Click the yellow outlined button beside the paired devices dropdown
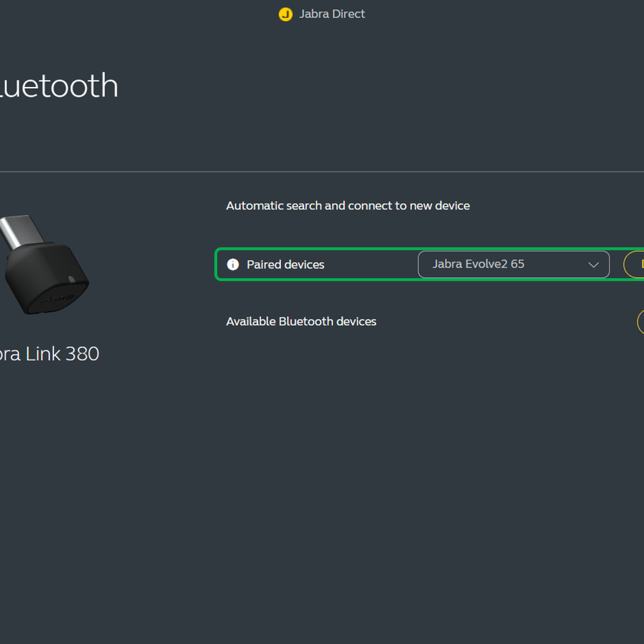 (634, 265)
